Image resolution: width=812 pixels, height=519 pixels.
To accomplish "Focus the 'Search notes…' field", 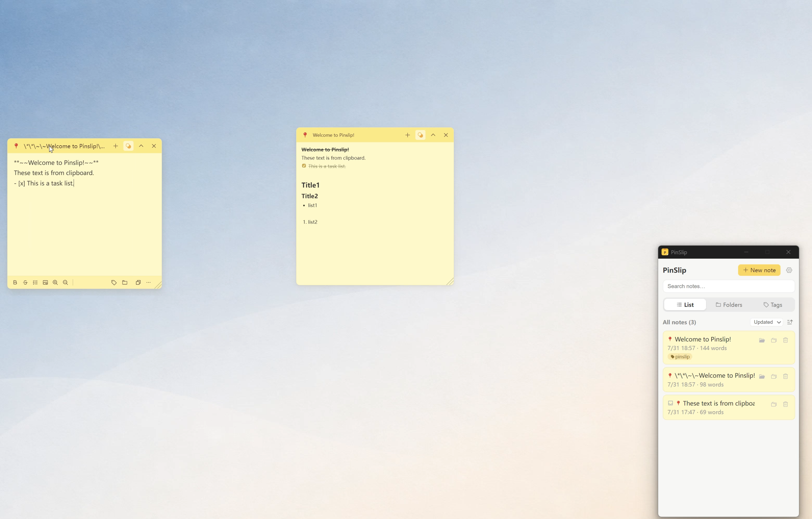I will click(x=729, y=286).
